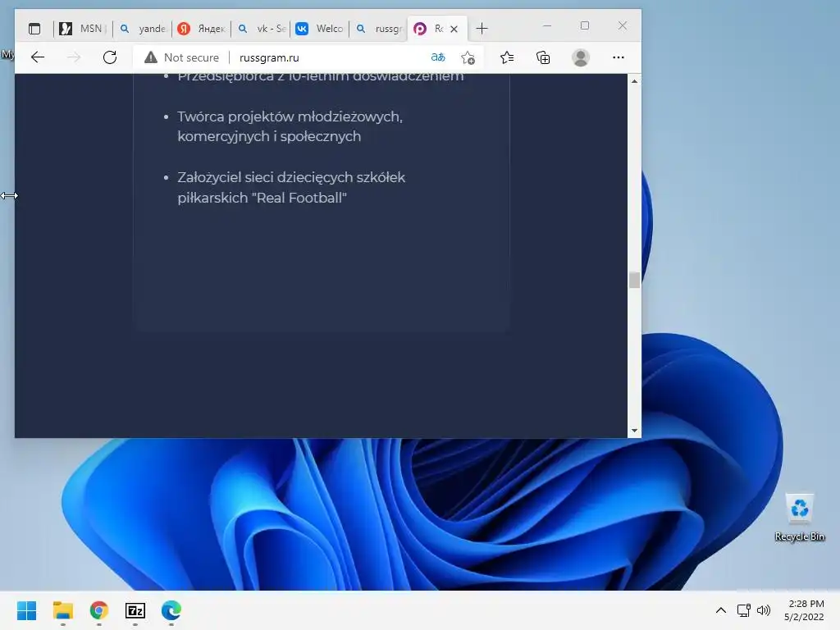Open the Collections panel
This screenshot has width=840, height=630.
pos(543,57)
